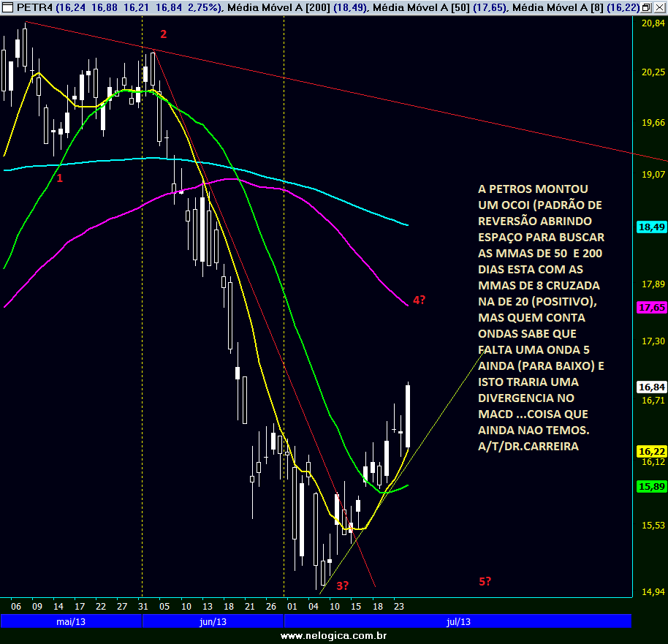Select the Média Móvel A [50] indicator label
The width and height of the screenshot is (668, 644).
tap(420, 7)
